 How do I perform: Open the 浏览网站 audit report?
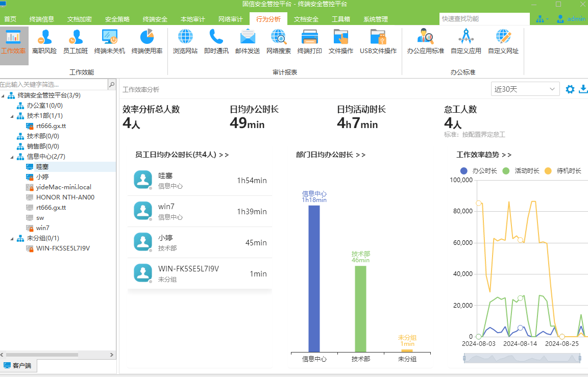coord(185,42)
